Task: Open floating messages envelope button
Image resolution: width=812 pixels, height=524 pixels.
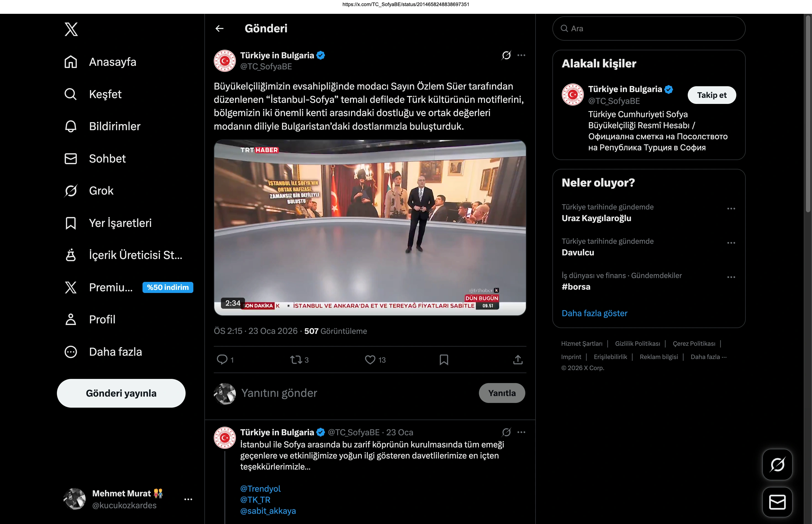Action: 777,502
